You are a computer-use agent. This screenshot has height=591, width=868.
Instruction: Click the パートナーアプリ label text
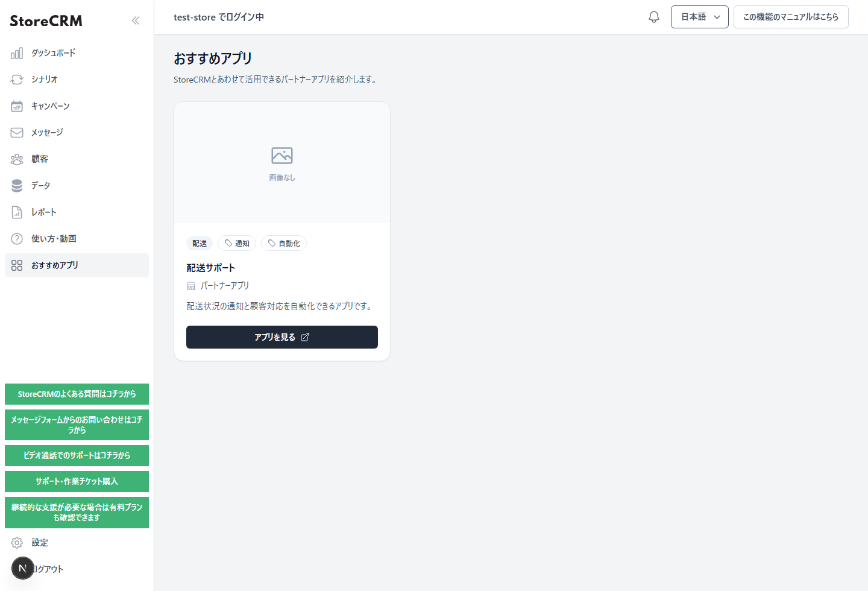[224, 286]
